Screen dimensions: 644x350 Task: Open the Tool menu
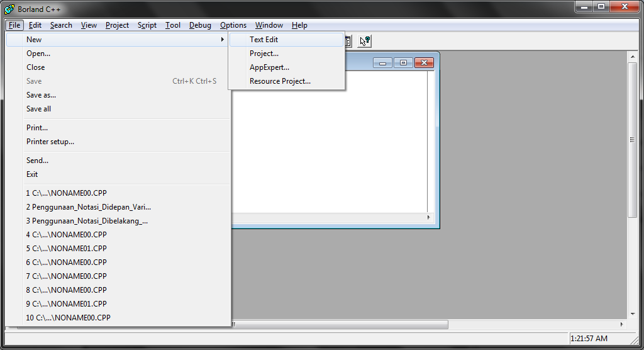[173, 25]
